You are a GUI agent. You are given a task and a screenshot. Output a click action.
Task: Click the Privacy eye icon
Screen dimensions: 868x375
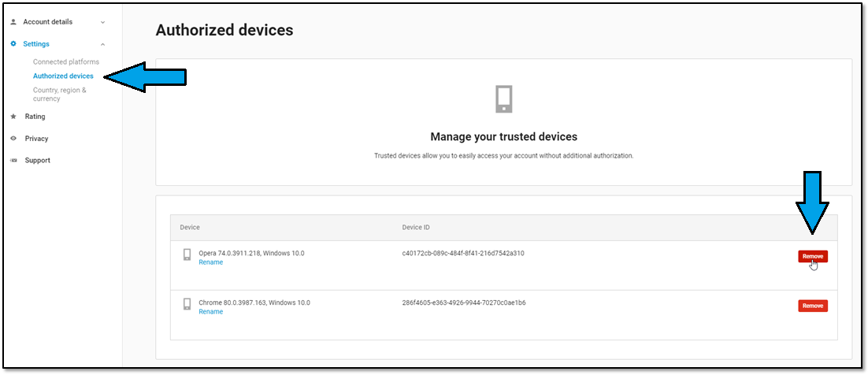[13, 139]
